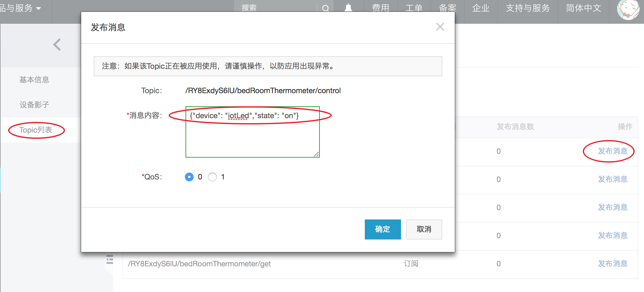Select QoS 1 radio button
The height and width of the screenshot is (292, 644).
pos(212,177)
